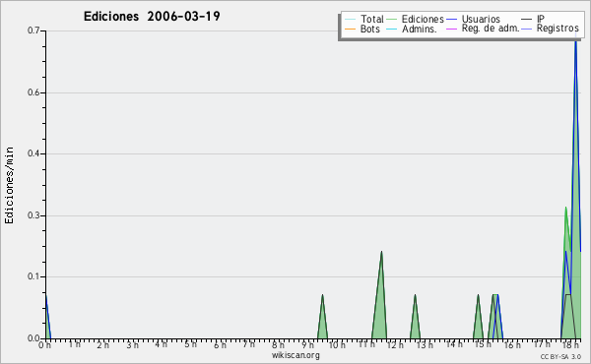Click the 0.1 y-axis value
The image size is (591, 364).
(33, 276)
